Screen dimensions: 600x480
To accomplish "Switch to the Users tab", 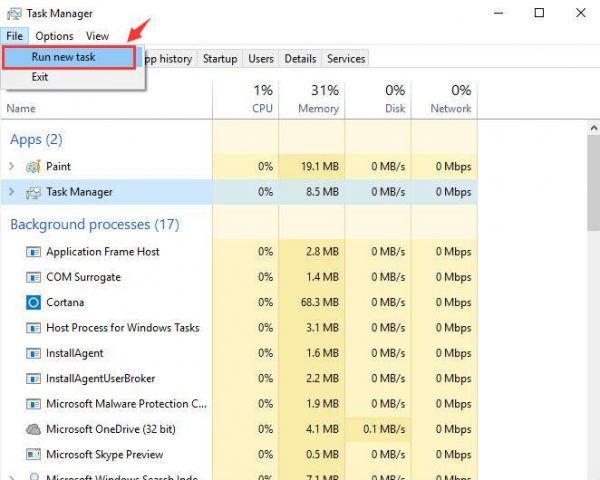I will (x=261, y=59).
